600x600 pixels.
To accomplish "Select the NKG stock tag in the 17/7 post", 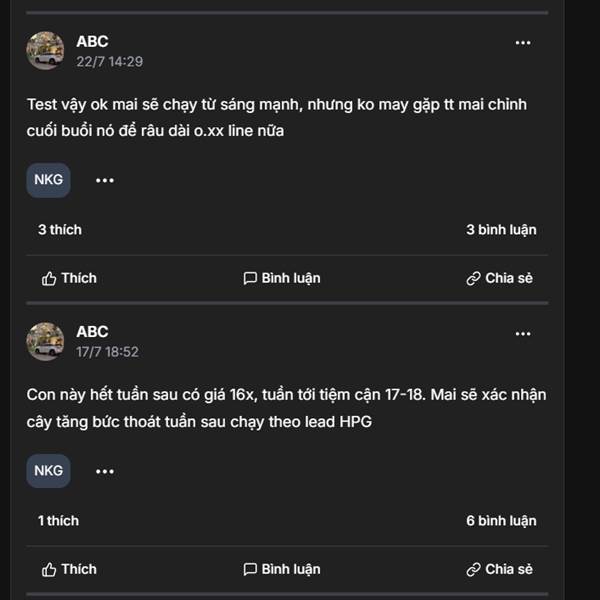I will click(48, 471).
